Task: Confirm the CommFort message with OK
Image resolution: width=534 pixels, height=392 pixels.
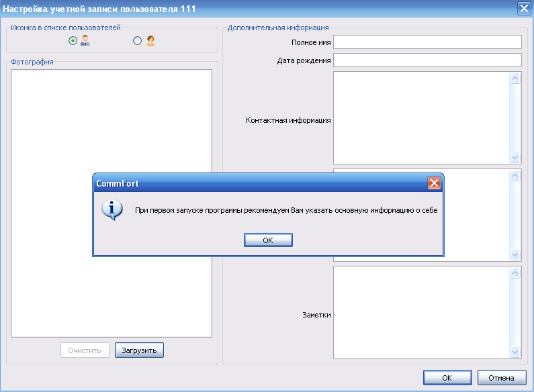Action: [x=268, y=240]
